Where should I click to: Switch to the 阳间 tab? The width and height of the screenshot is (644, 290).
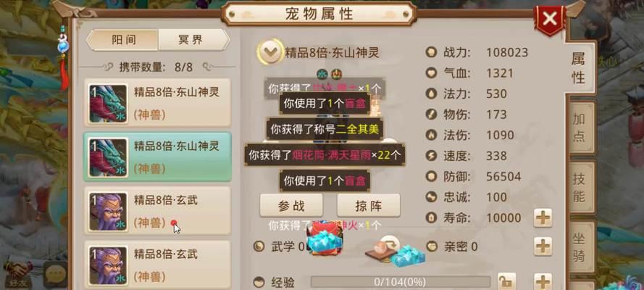tap(124, 40)
